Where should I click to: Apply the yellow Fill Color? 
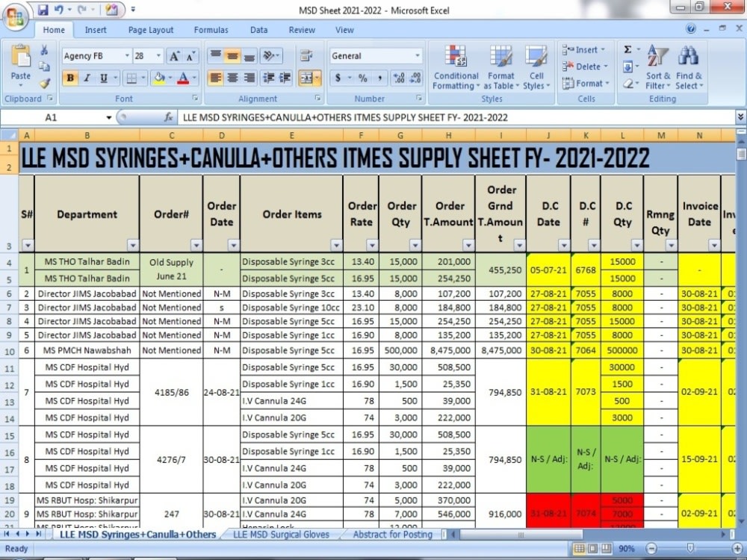tap(158, 78)
